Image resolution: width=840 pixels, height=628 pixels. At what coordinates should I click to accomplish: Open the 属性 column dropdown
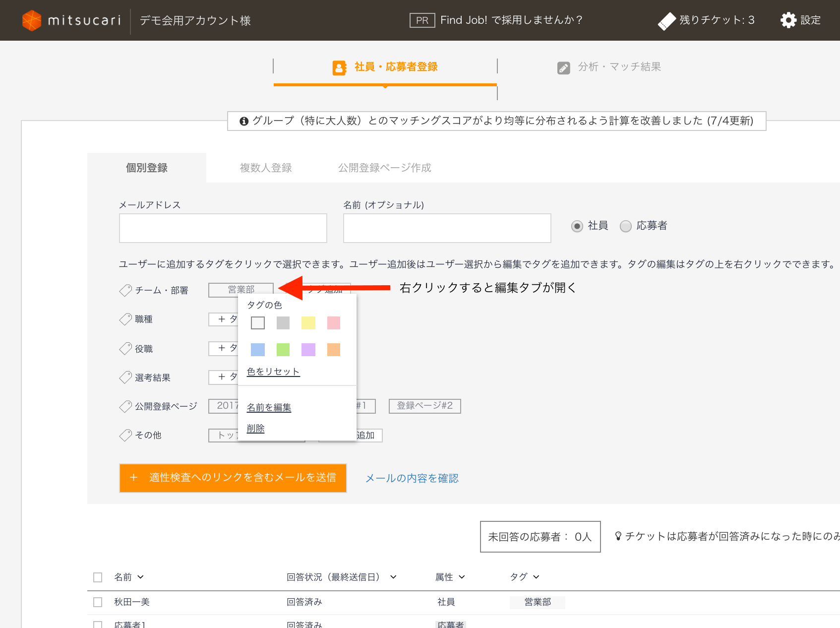coord(463,577)
